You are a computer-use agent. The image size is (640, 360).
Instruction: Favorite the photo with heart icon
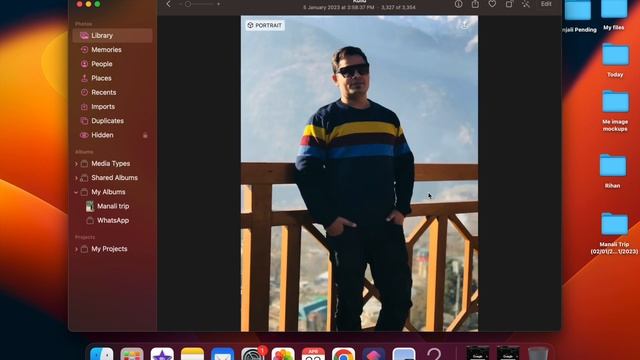pyautogui.click(x=492, y=4)
